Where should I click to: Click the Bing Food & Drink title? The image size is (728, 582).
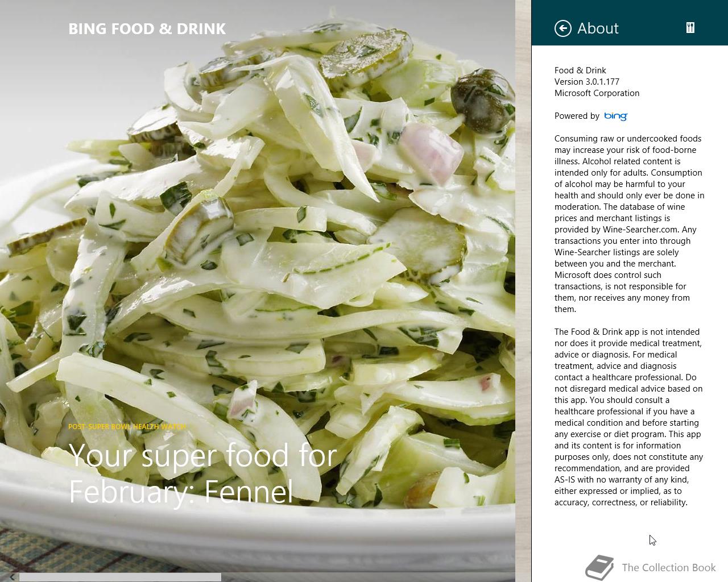click(147, 29)
